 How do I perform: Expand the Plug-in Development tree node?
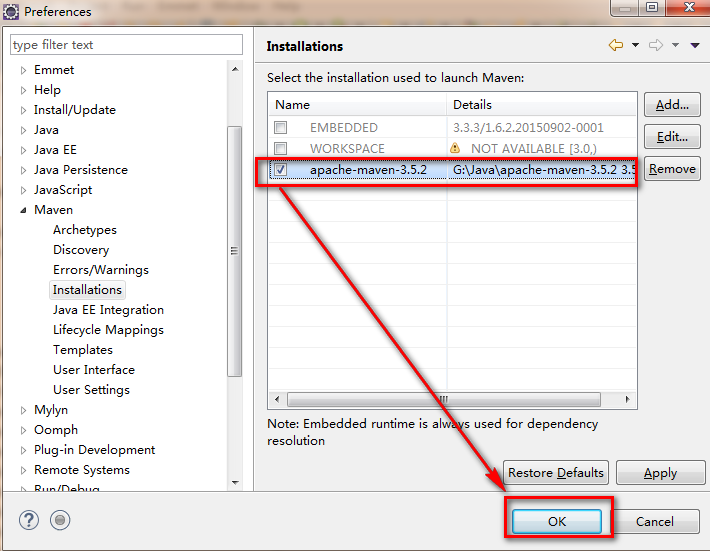point(24,450)
